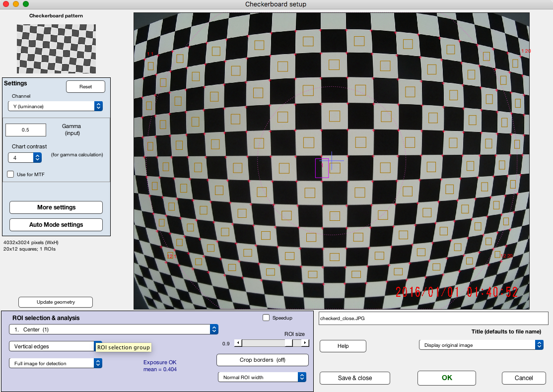The width and height of the screenshot is (553, 392).
Task: Click the ROI size slider thumb
Action: [x=289, y=343]
